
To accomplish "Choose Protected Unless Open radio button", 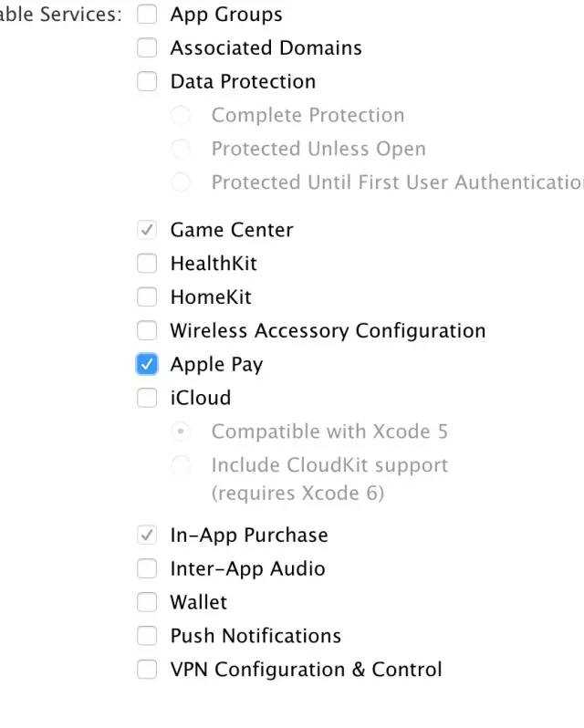I will (x=181, y=149).
